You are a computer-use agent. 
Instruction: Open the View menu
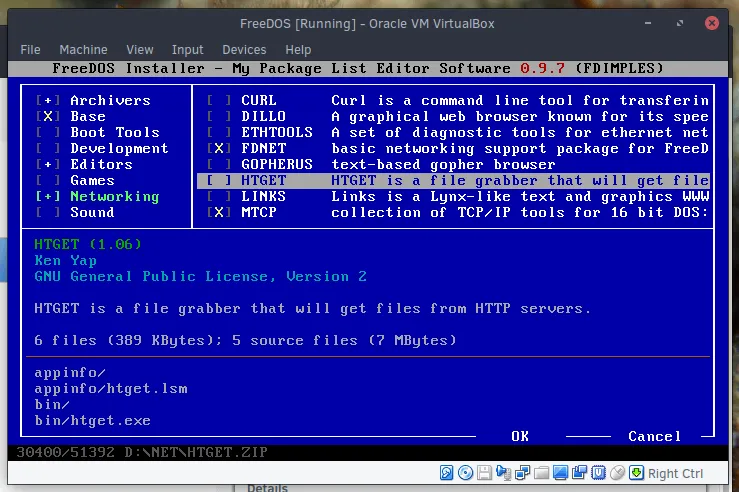coord(140,49)
